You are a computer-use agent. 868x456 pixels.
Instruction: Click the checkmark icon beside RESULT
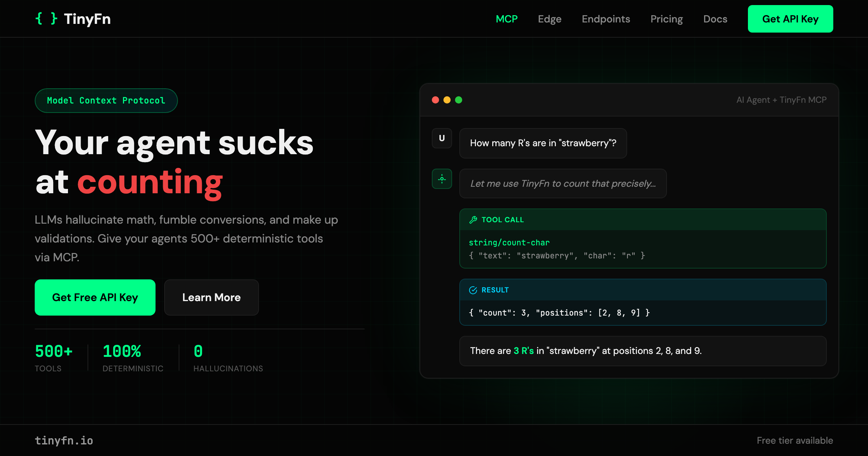[473, 290]
